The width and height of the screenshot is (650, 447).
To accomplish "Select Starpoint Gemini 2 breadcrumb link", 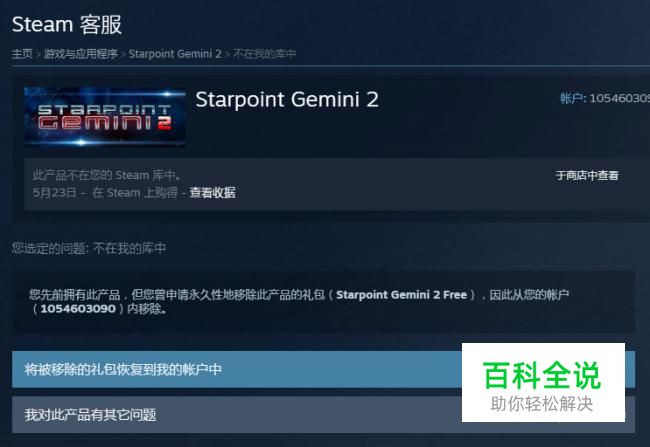I will pos(175,54).
